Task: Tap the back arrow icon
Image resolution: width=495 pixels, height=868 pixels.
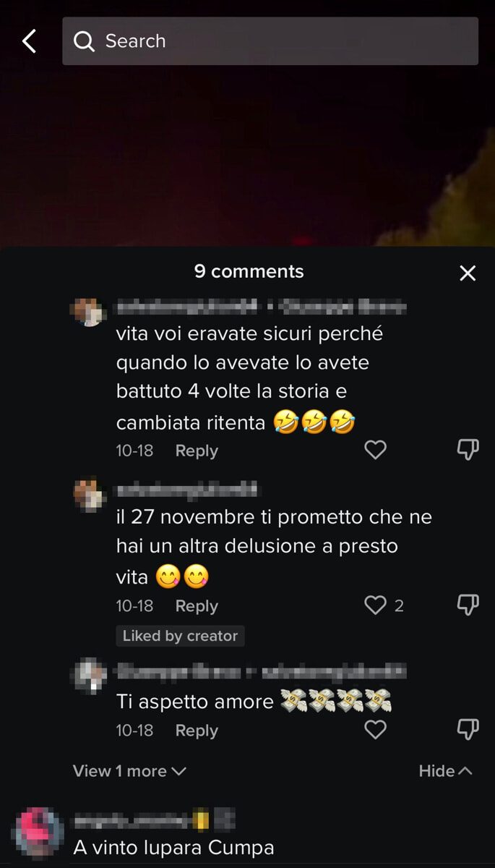Action: pyautogui.click(x=29, y=41)
